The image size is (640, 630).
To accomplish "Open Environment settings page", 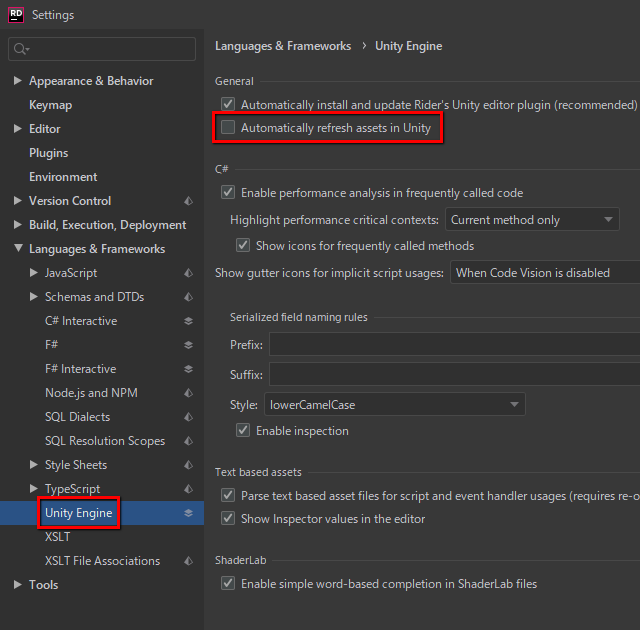I will point(63,177).
